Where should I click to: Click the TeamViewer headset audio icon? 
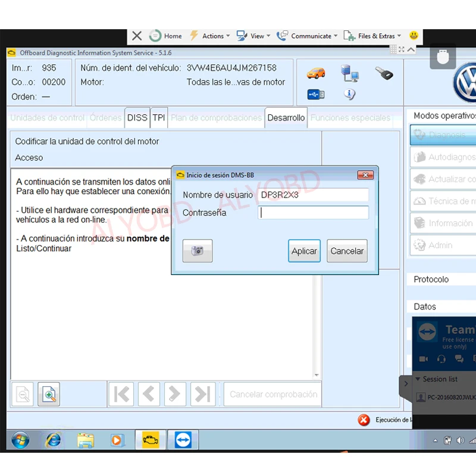441,359
